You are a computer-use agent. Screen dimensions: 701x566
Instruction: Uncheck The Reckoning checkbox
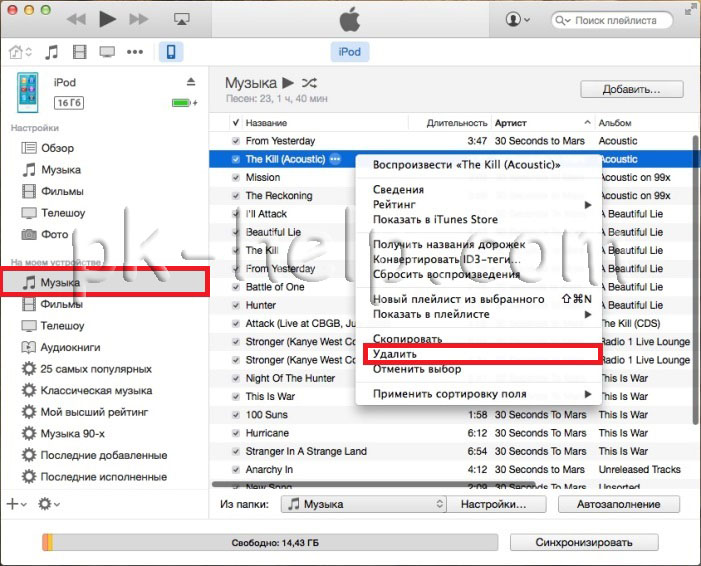click(236, 196)
